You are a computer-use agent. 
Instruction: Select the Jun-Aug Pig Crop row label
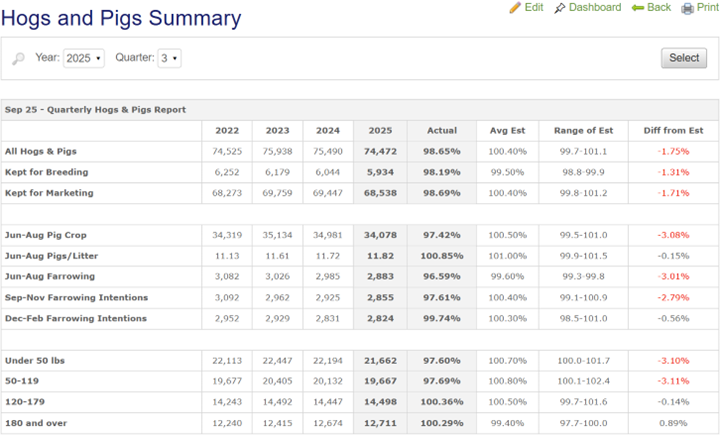(x=47, y=234)
